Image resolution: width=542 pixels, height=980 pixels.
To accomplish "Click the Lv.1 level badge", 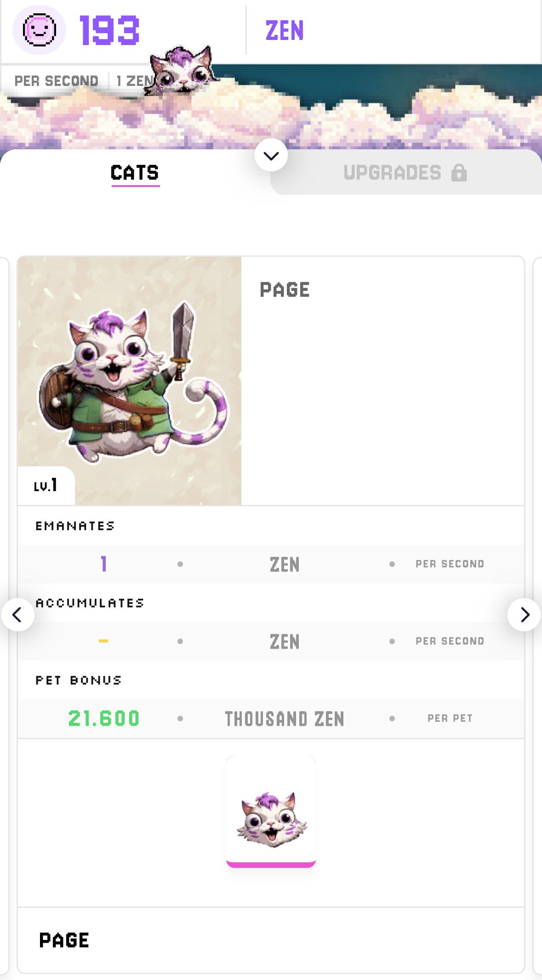I will 46,485.
